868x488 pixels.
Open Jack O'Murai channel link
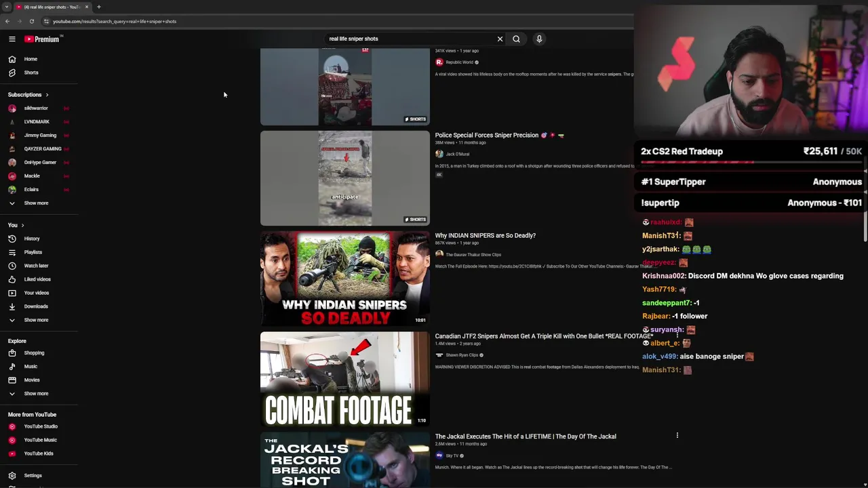(x=457, y=154)
